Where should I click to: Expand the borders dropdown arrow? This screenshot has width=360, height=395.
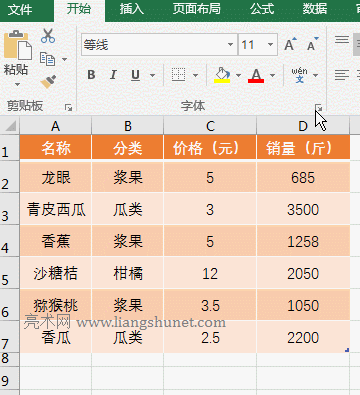[196, 75]
